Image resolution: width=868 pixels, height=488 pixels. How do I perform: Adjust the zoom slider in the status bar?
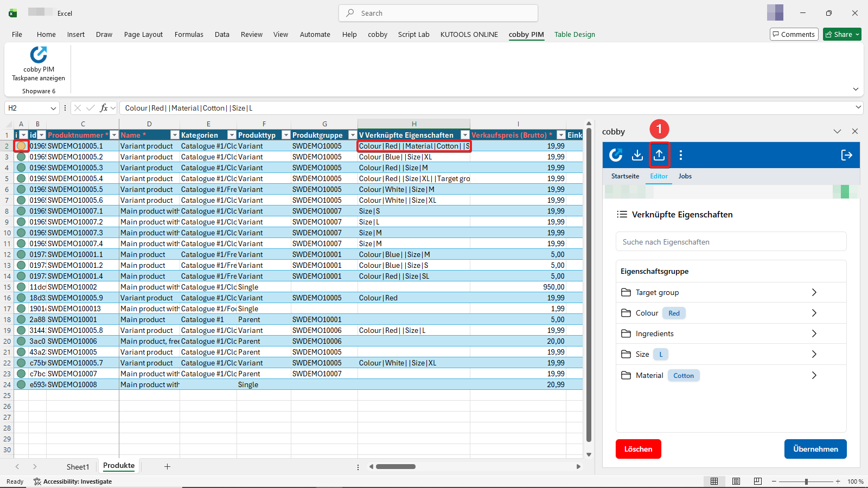click(x=807, y=481)
